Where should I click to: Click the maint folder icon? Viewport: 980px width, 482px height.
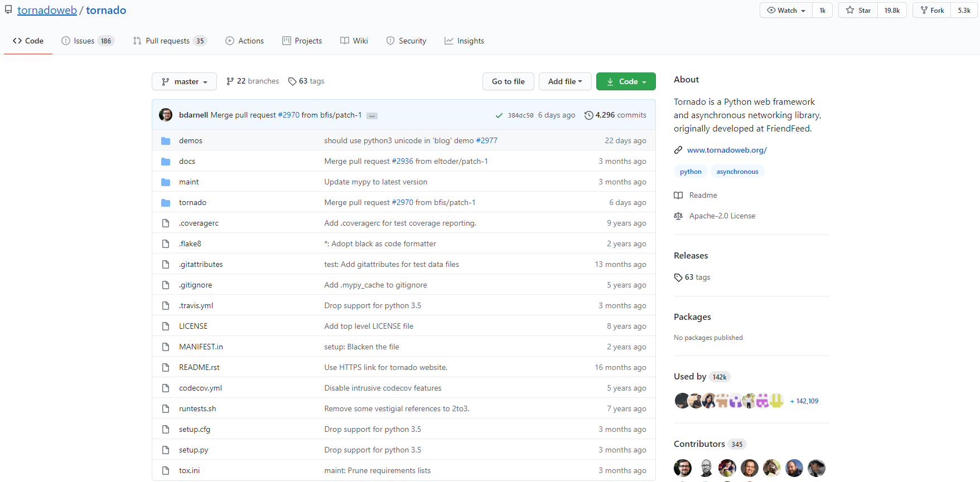[166, 182]
